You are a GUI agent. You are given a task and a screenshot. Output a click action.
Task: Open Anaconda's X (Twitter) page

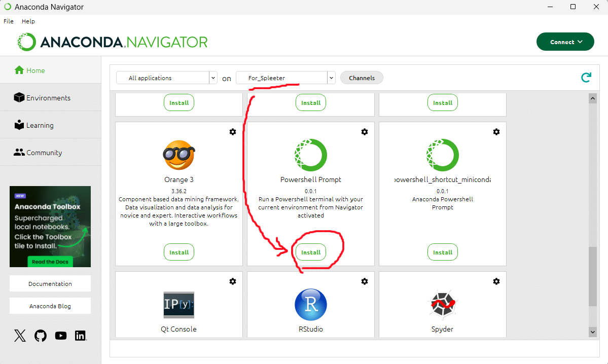pyautogui.click(x=20, y=336)
